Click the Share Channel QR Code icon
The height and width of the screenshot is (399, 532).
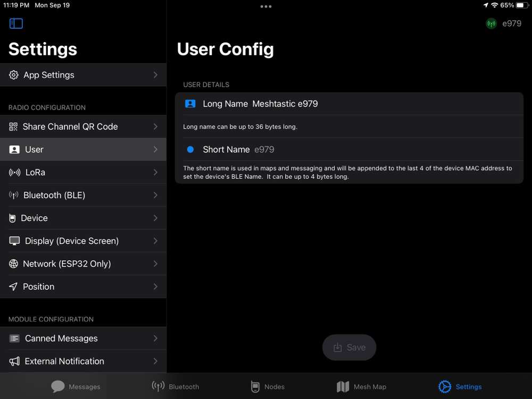coord(13,127)
